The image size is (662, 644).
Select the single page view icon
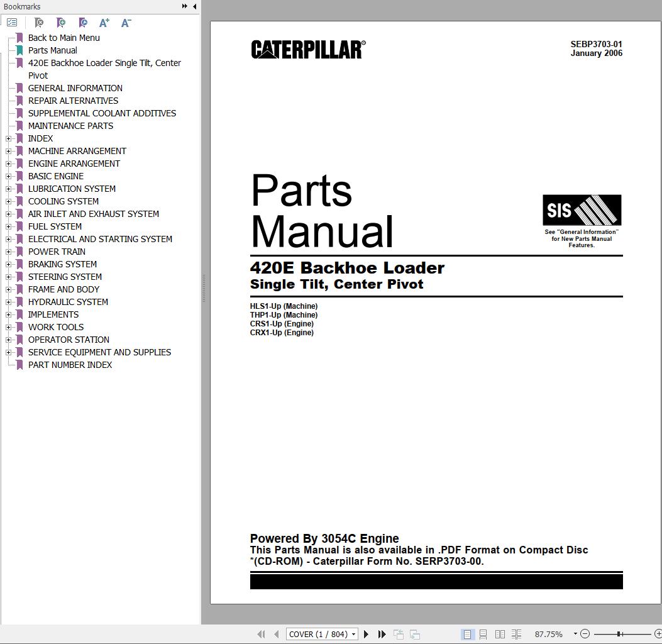click(x=468, y=634)
